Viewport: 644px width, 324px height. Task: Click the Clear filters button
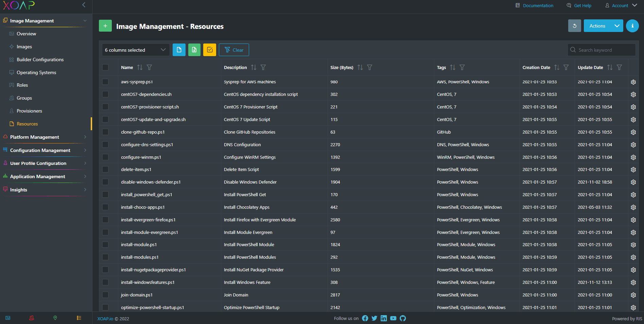[x=234, y=50]
